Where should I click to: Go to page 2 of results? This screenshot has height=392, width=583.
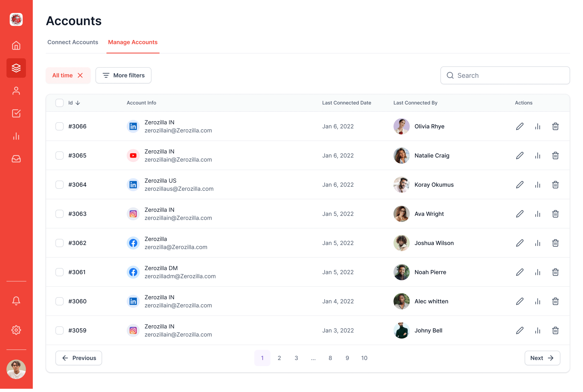[x=279, y=358]
